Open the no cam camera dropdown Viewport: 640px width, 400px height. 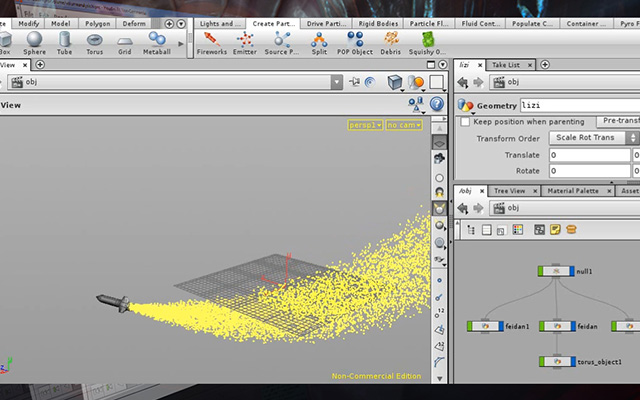404,125
